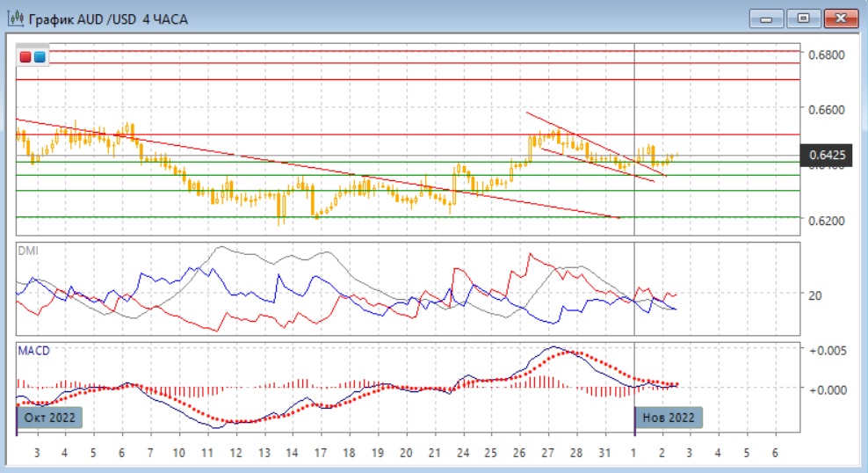Maximize the AUD/USD chart window
This screenshot has height=473, width=868.
[803, 18]
